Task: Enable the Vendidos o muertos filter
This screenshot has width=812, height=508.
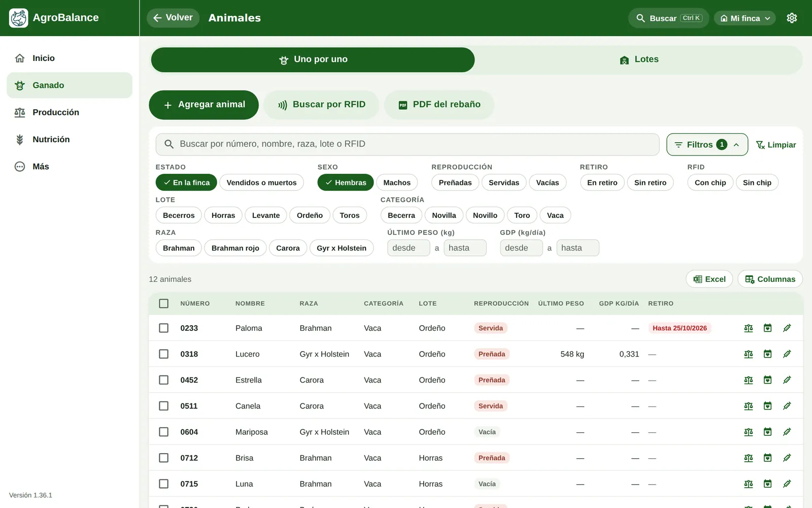Action: click(261, 182)
